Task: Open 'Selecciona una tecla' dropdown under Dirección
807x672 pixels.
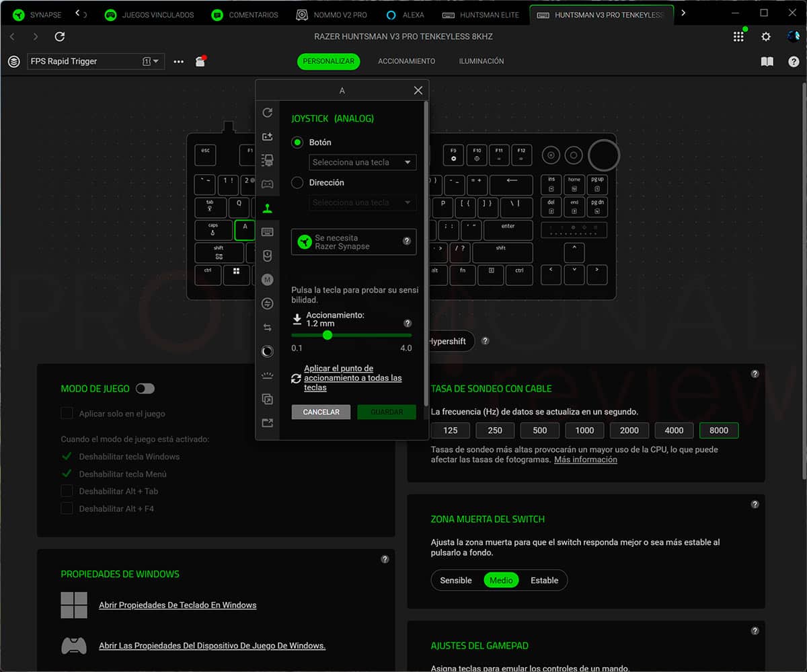Action: coord(362,202)
